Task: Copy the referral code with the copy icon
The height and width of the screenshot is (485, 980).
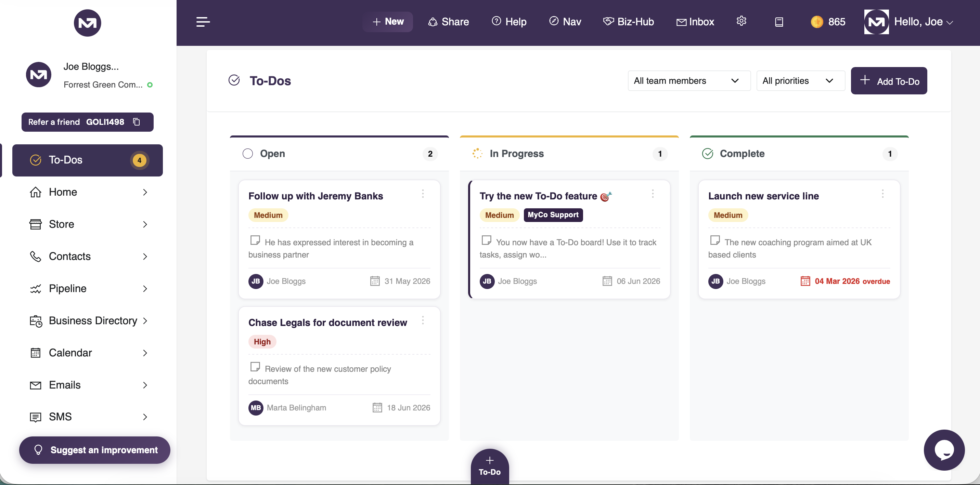Action: pyautogui.click(x=137, y=122)
